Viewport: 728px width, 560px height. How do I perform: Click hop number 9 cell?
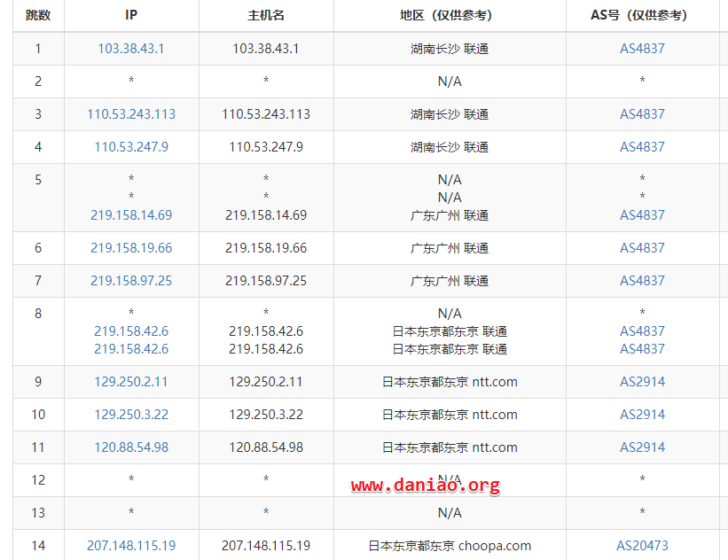(38, 382)
